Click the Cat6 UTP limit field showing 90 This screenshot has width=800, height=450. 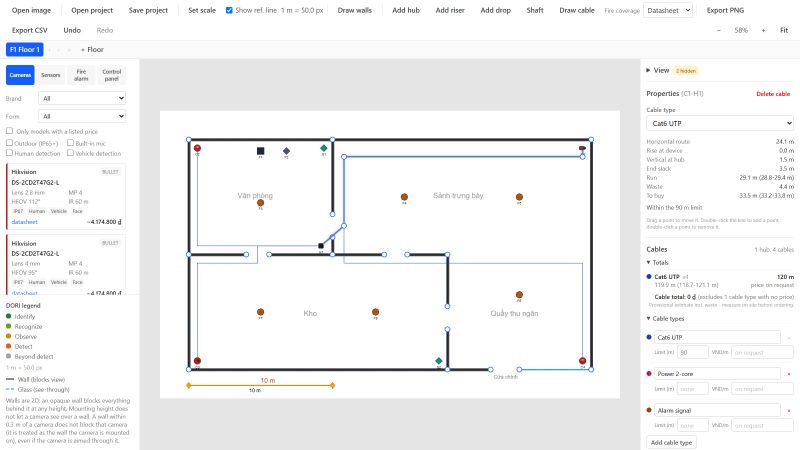[x=692, y=353]
